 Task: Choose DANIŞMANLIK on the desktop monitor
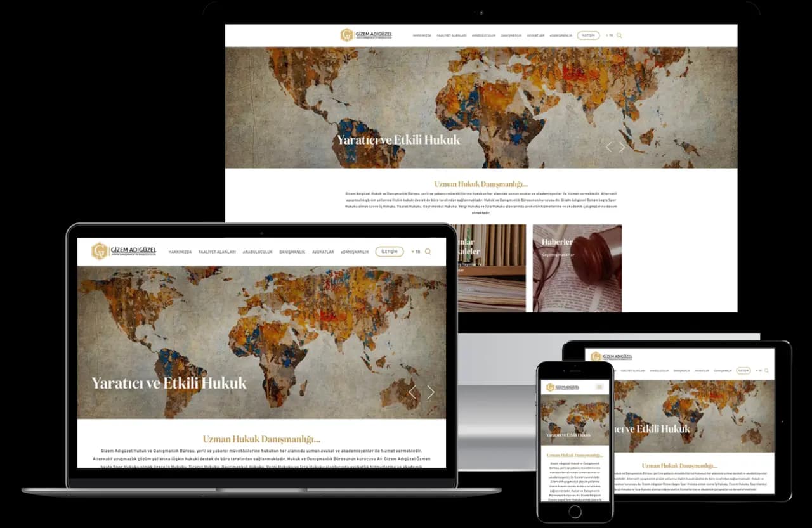(511, 35)
